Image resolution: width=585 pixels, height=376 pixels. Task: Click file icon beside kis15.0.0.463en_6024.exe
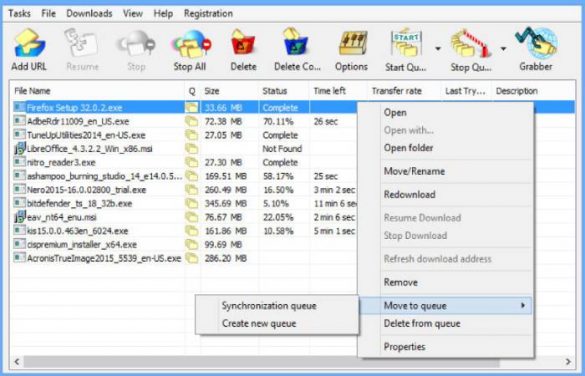19,231
